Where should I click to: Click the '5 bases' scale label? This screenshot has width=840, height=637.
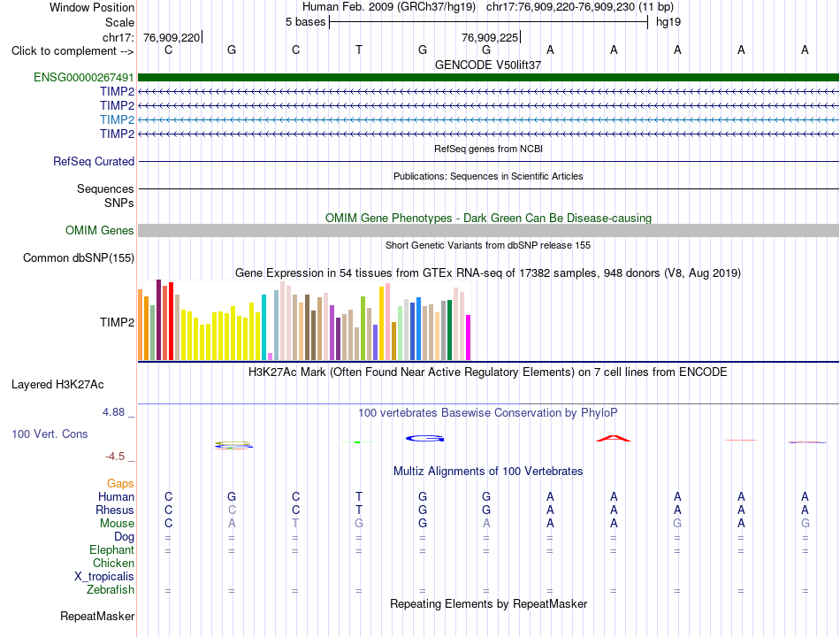click(305, 22)
